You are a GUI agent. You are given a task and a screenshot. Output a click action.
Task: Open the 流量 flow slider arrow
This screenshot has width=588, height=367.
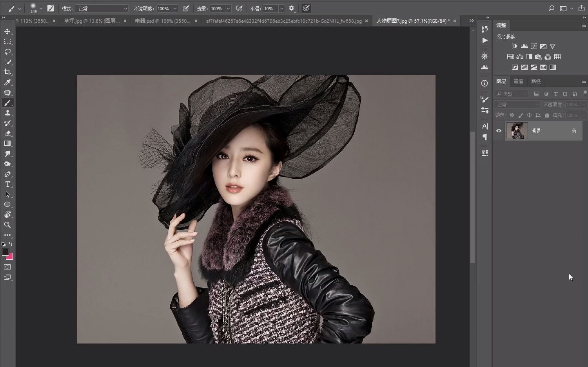228,9
